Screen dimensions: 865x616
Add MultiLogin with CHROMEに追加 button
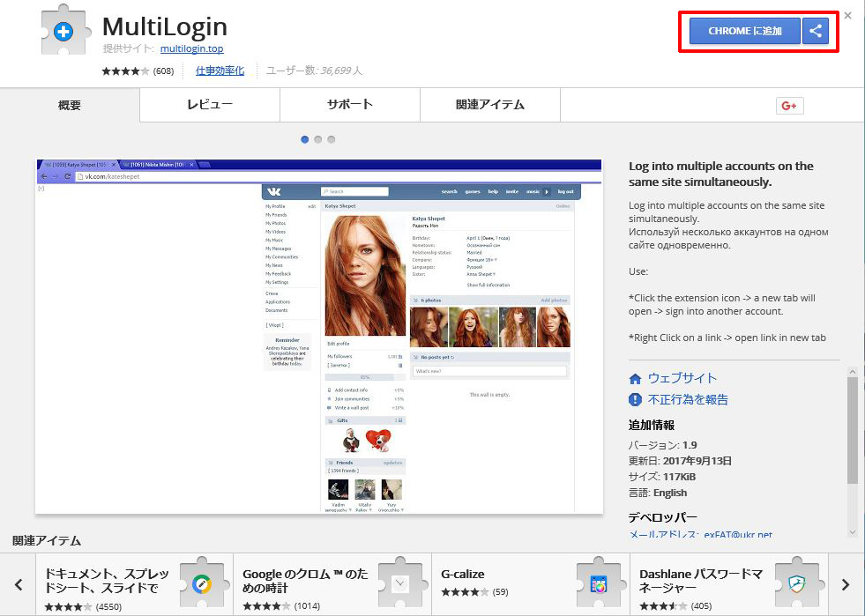click(x=745, y=31)
